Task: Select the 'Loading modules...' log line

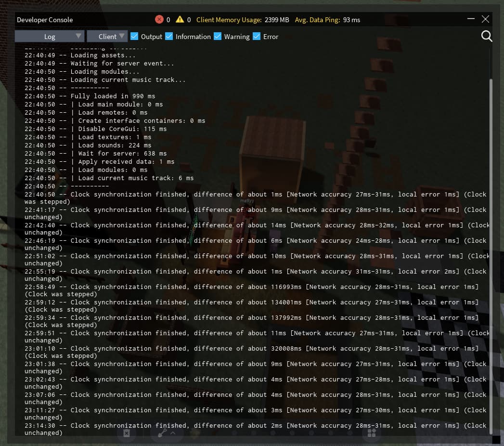Action: click(x=82, y=72)
